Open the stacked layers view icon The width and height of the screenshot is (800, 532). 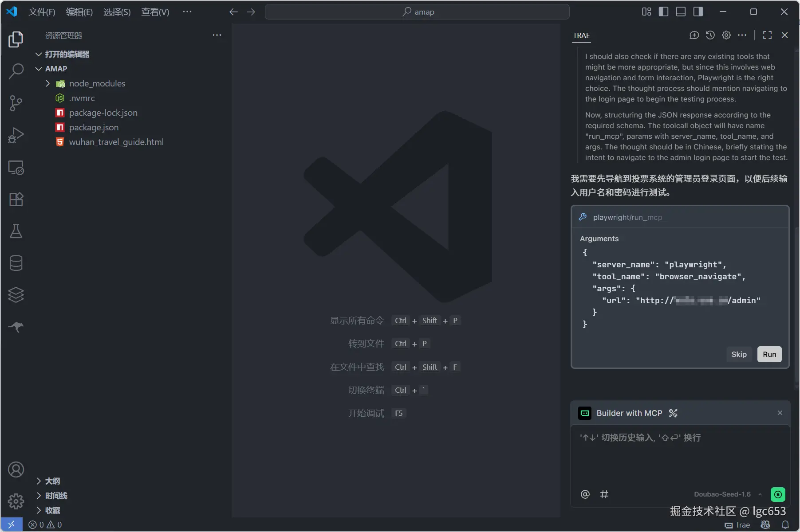[x=16, y=295]
